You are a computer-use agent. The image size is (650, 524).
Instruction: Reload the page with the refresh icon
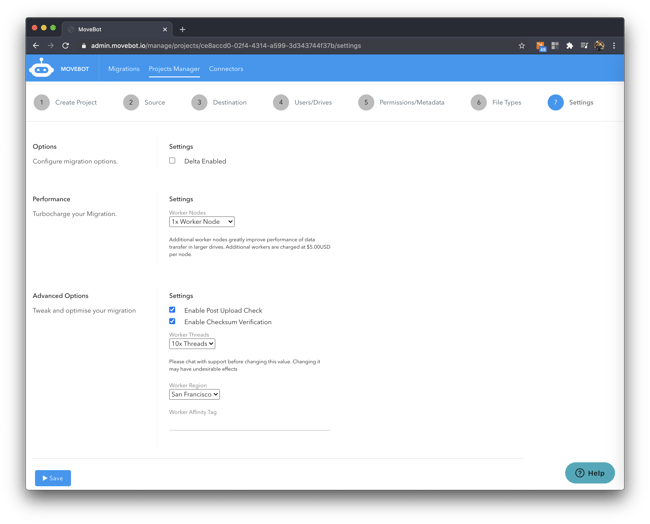click(66, 46)
